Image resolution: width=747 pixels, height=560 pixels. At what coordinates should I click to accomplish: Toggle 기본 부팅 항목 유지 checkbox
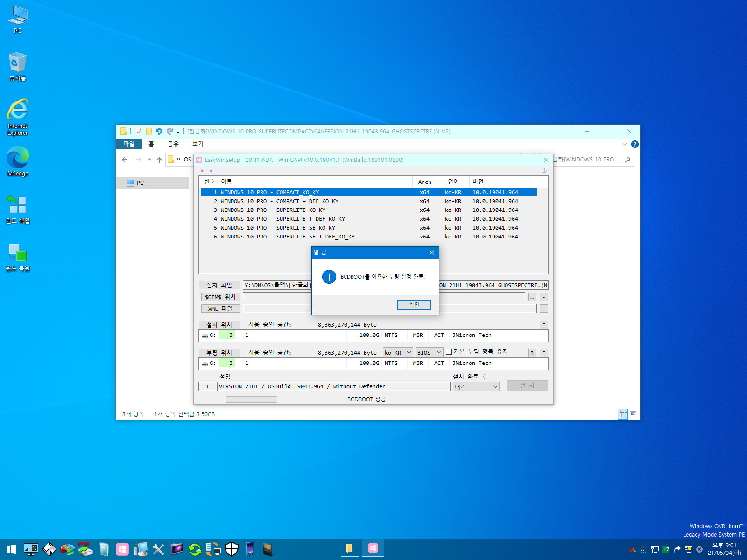click(449, 352)
